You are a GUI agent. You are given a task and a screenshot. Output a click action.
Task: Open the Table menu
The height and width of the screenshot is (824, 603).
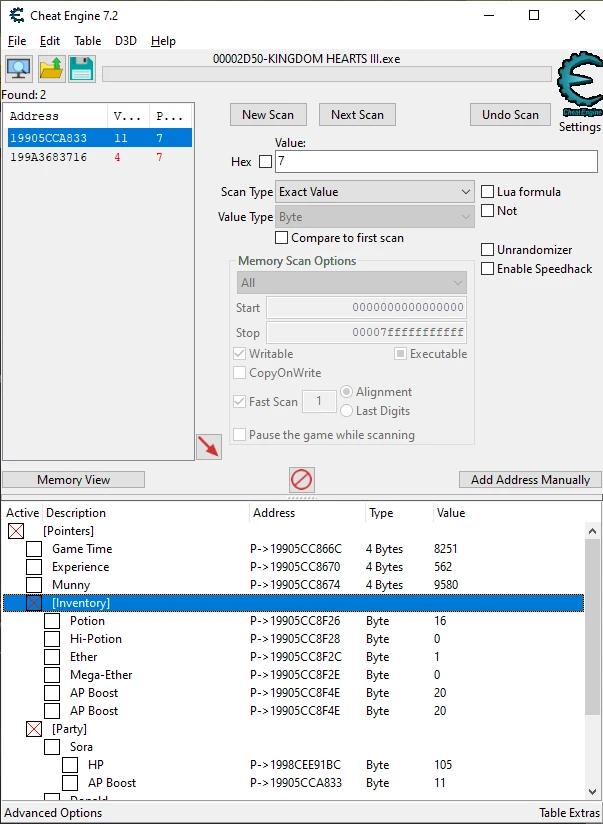click(x=88, y=41)
